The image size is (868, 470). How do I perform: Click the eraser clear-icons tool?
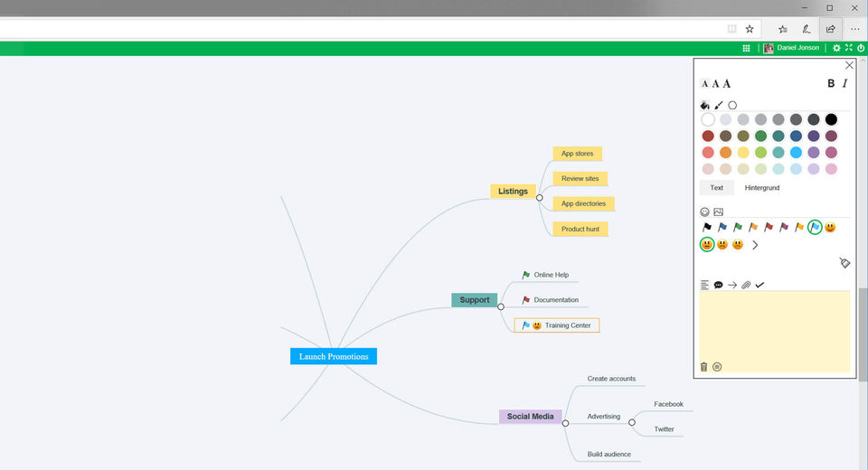[844, 262]
